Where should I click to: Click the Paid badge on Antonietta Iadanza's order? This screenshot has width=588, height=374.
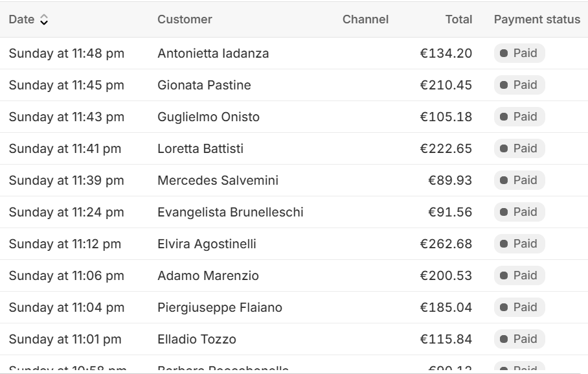519,53
